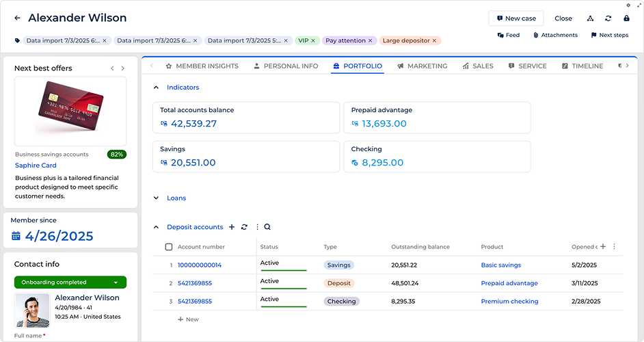This screenshot has width=644, height=342.
Task: Search within Deposit accounts using magnifier icon
Action: click(267, 227)
